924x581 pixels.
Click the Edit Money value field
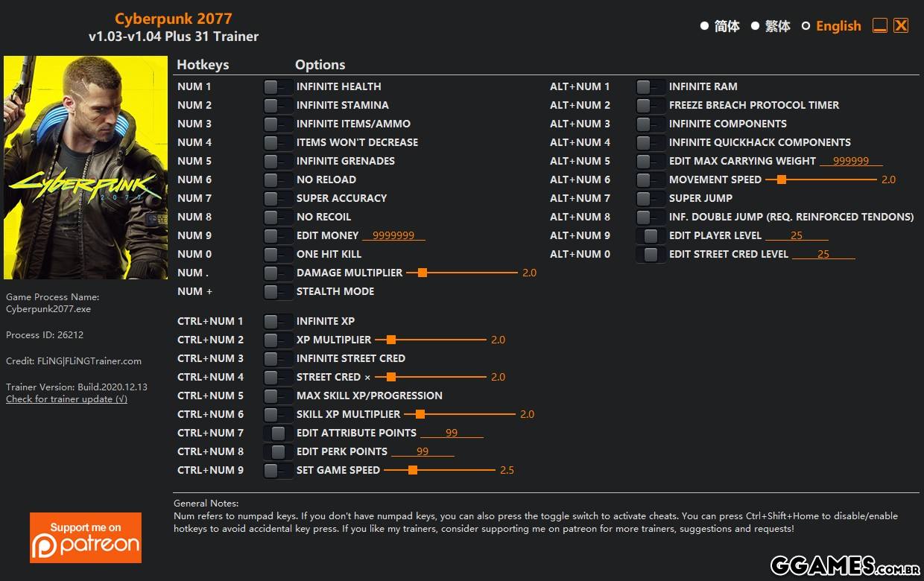(393, 235)
